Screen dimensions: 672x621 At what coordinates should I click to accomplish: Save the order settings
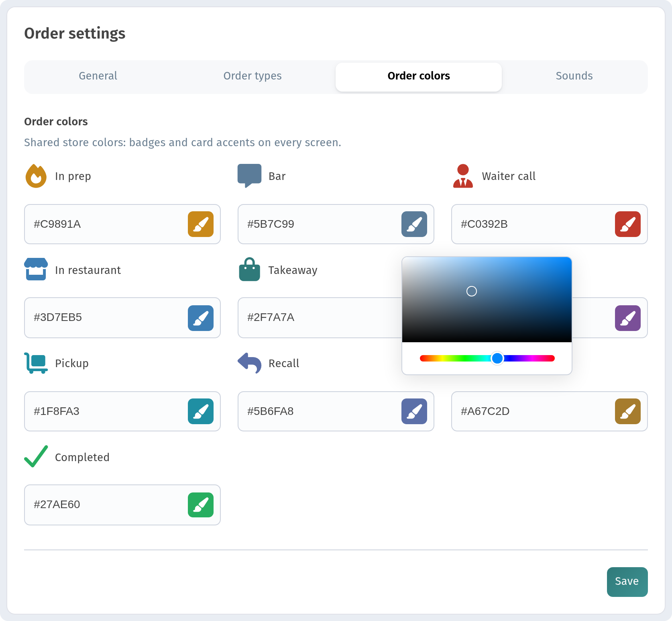pyautogui.click(x=627, y=582)
